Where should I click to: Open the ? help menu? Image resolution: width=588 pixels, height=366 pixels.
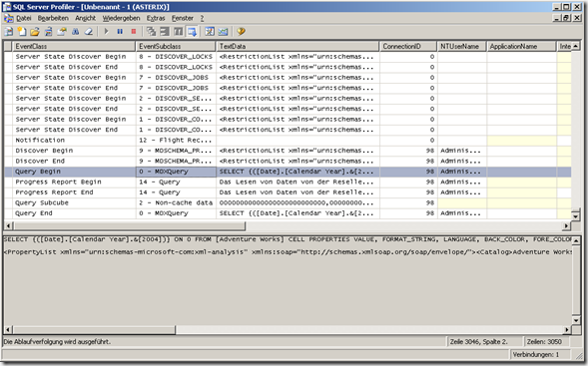pyautogui.click(x=202, y=18)
